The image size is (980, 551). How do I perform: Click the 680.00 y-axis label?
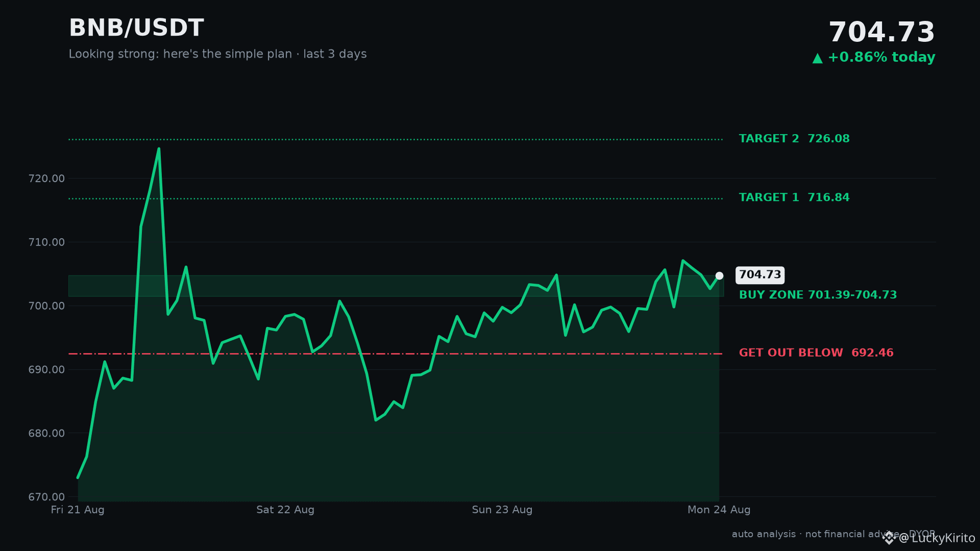(46, 433)
